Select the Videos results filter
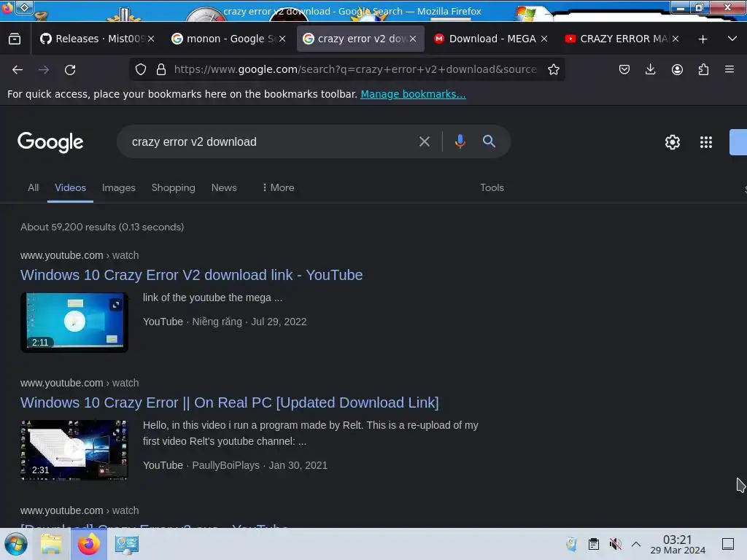This screenshot has width=747, height=560. tap(70, 187)
